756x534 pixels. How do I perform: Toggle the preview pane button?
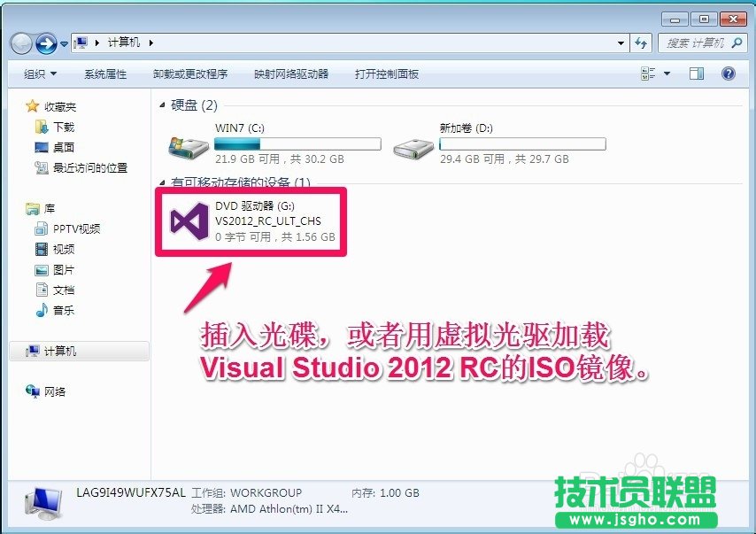coord(697,74)
